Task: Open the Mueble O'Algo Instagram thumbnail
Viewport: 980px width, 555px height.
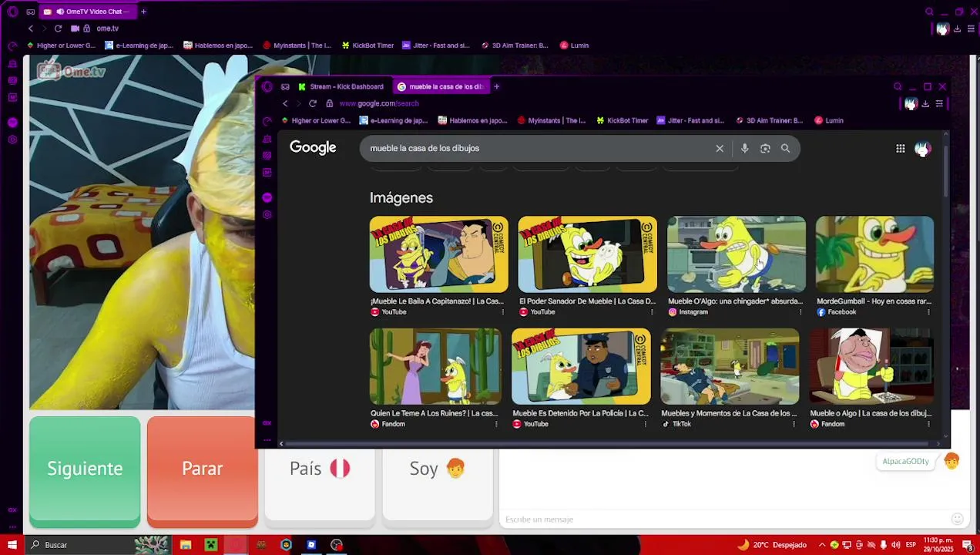Action: click(x=736, y=255)
